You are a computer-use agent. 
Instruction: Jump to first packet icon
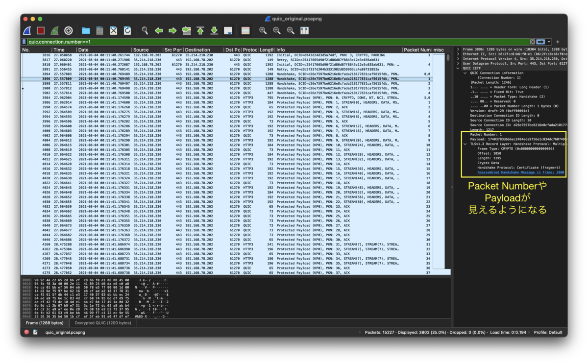(x=200, y=31)
